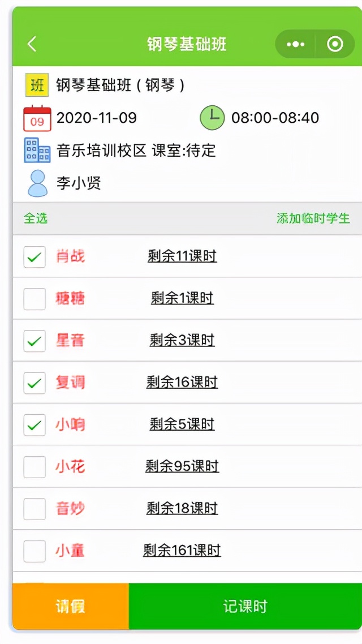
Task: Check the checkbox for student 糖糖
Action: [x=34, y=298]
